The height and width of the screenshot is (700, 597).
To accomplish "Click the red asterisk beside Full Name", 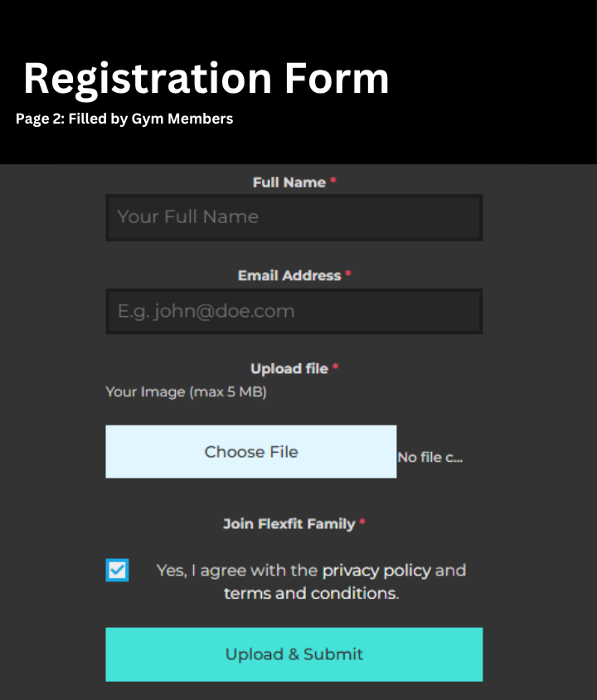I will pyautogui.click(x=333, y=182).
